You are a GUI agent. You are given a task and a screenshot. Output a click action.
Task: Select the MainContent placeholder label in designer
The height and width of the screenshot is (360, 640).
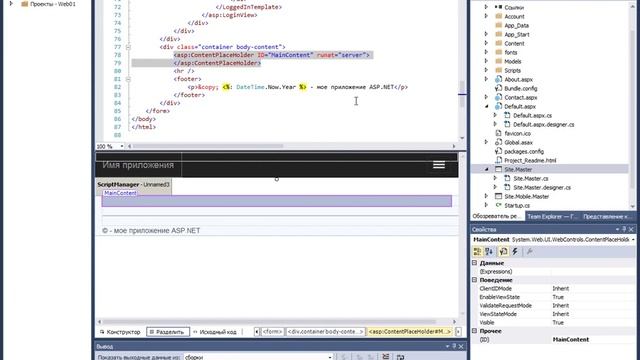click(120, 193)
